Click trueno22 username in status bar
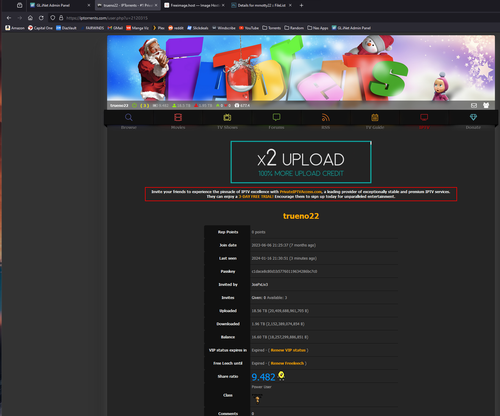The height and width of the screenshot is (416, 500). click(119, 106)
